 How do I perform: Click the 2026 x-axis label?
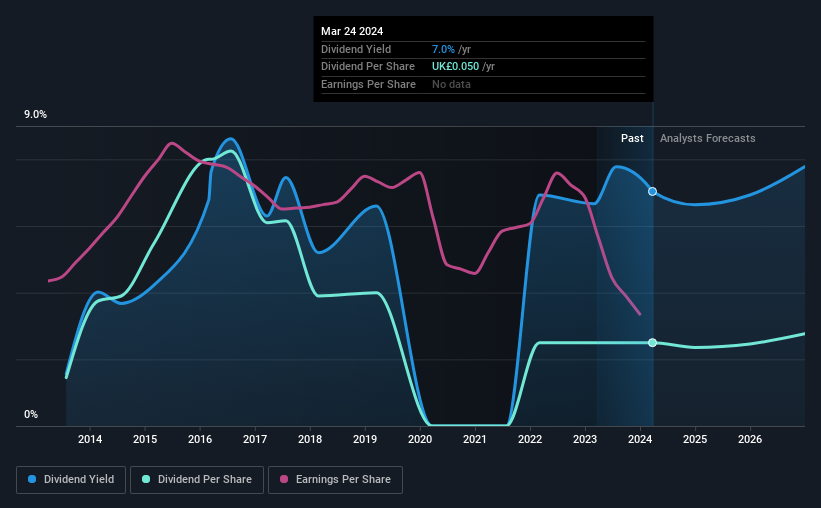tap(750, 439)
